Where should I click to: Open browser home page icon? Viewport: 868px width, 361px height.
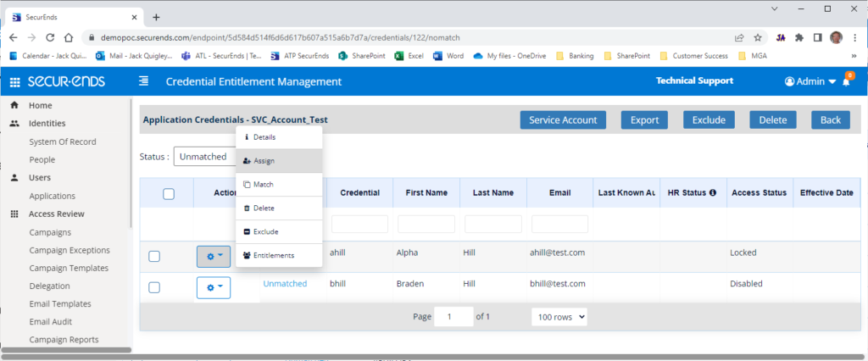69,37
